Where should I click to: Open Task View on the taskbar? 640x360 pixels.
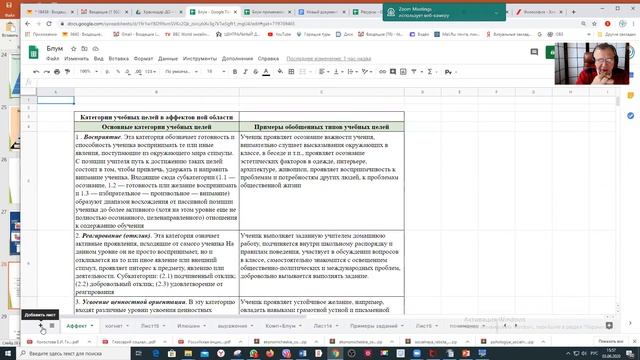pyautogui.click(x=139, y=353)
